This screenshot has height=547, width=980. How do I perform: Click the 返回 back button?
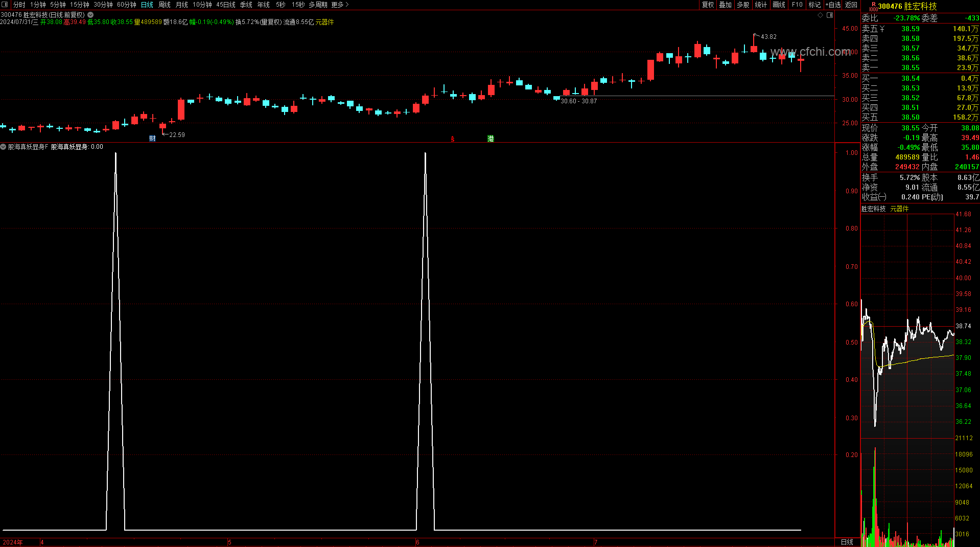(851, 5)
